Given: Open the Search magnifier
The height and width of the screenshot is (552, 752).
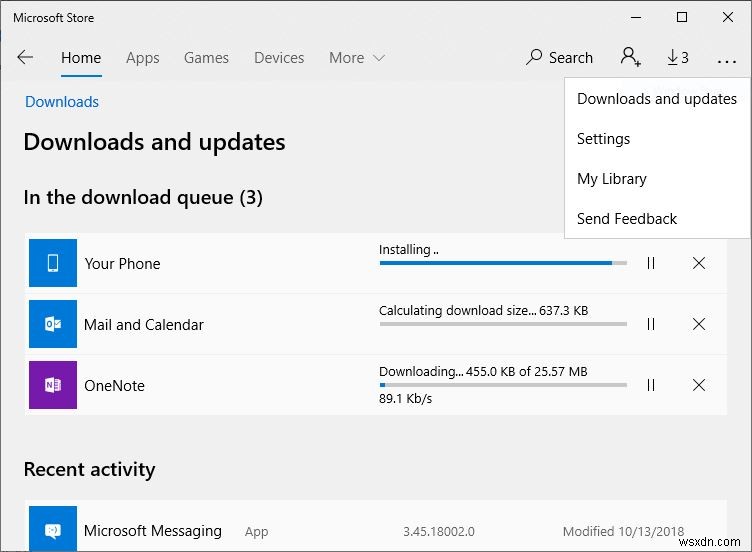Looking at the screenshot, I should point(559,58).
